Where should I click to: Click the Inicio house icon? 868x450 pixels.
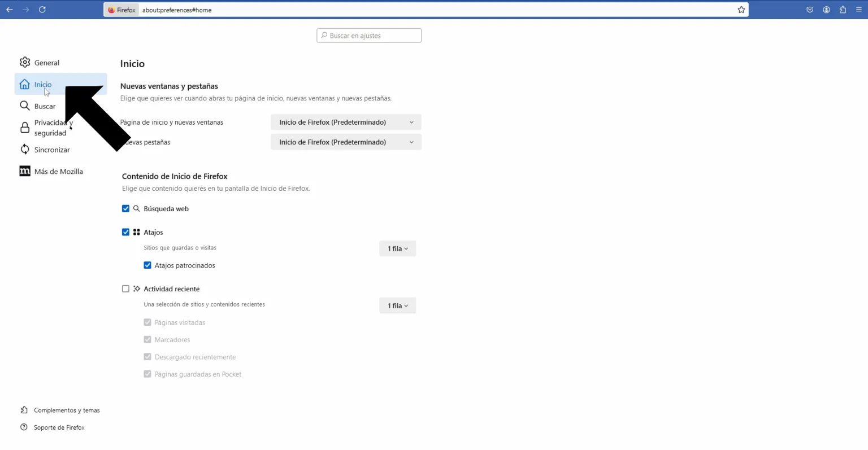(24, 84)
